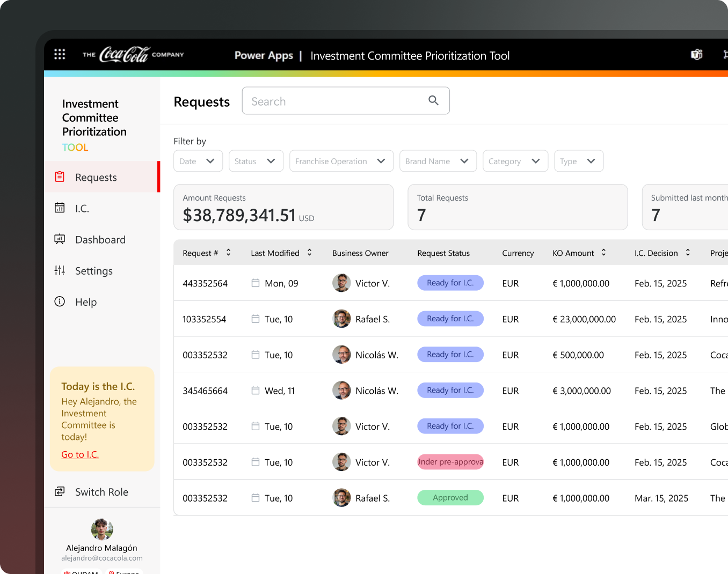The image size is (728, 574).
Task: Click Alejandro Malagón's profile avatar
Action: pos(102,529)
